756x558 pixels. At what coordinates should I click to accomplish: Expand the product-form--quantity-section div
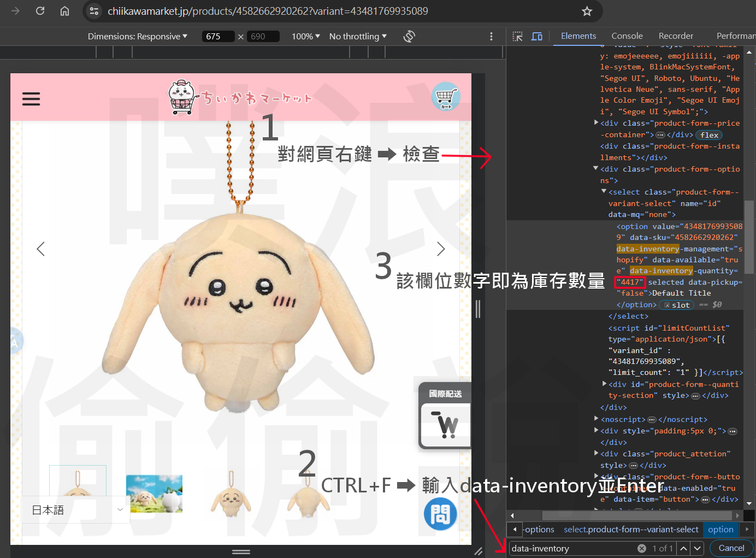[604, 384]
